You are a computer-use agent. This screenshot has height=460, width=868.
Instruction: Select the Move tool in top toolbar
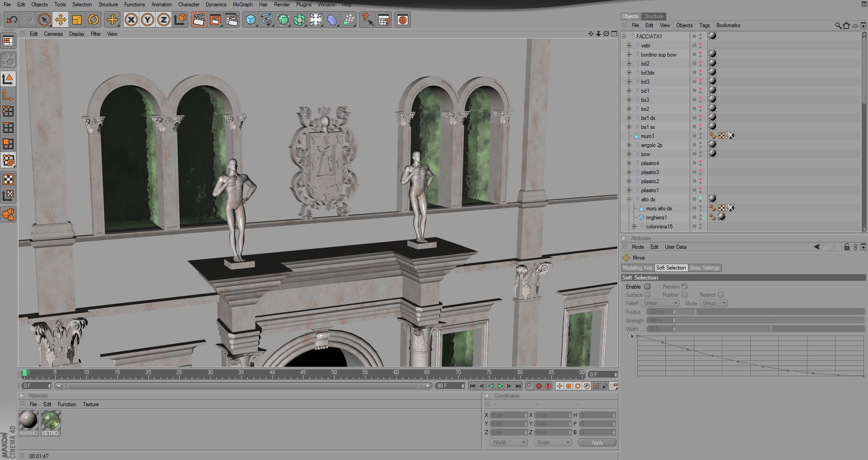(x=60, y=20)
